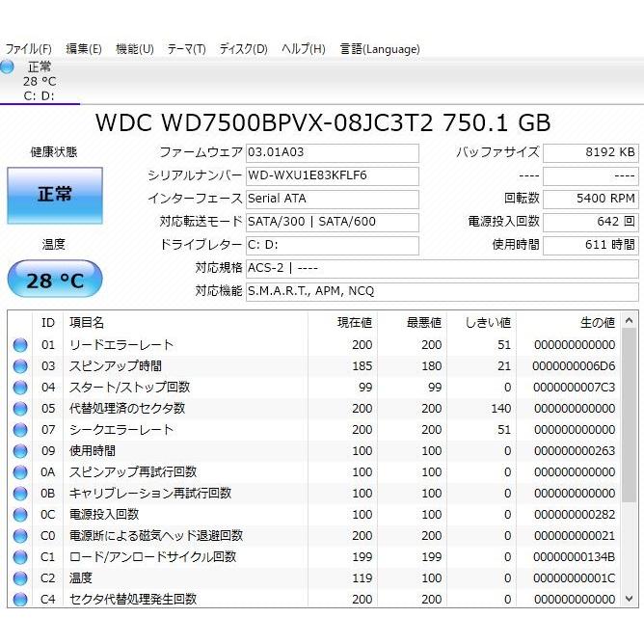Click the status icon for ID 0B row
Viewport: 644px width, 644px height.
point(20,494)
